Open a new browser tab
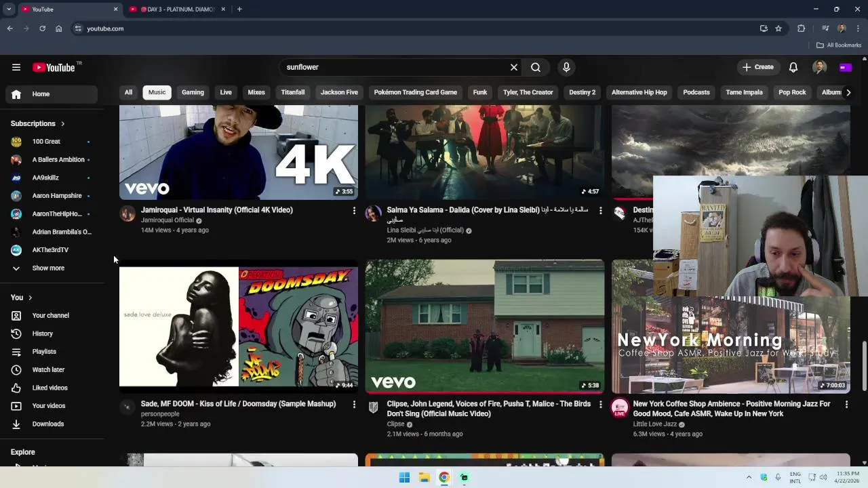Viewport: 868px width, 488px height. [x=239, y=9]
